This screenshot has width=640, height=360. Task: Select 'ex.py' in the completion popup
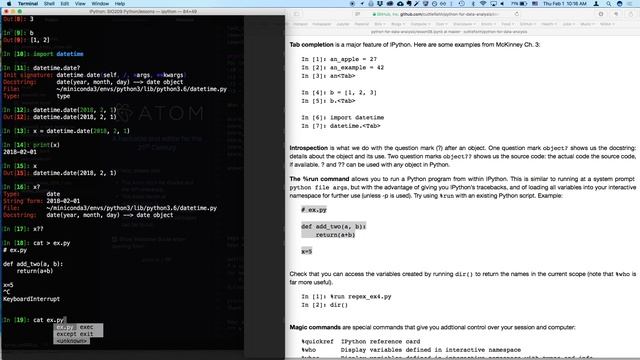pyautogui.click(x=64, y=327)
